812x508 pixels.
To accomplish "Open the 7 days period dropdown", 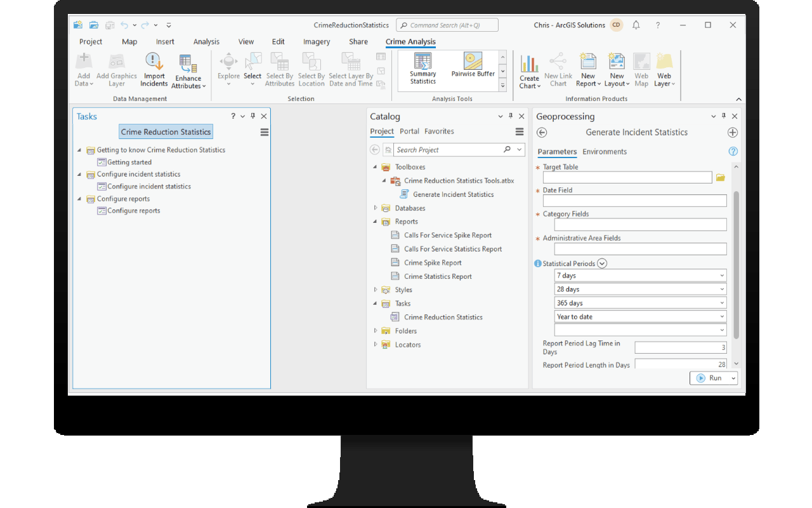I will [x=723, y=276].
